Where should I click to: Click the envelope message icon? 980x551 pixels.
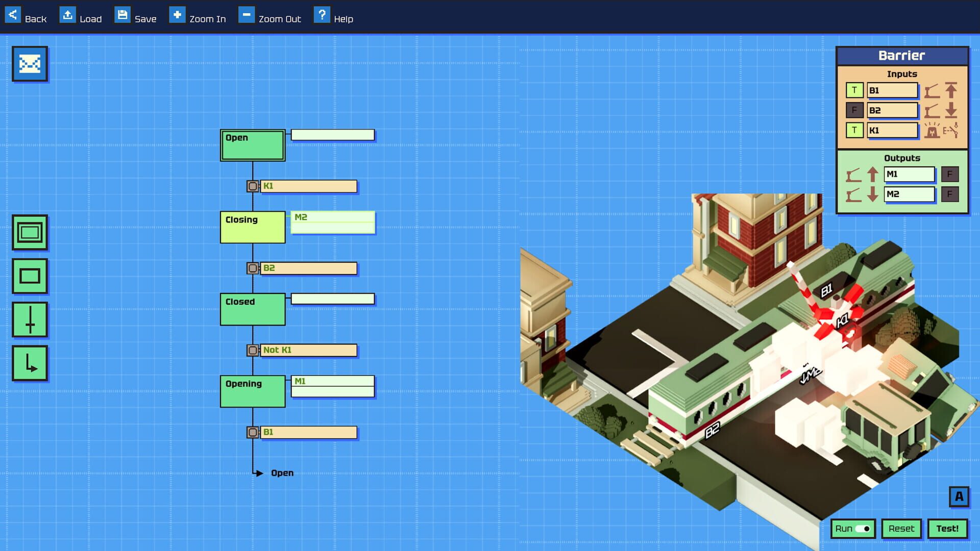tap(30, 64)
